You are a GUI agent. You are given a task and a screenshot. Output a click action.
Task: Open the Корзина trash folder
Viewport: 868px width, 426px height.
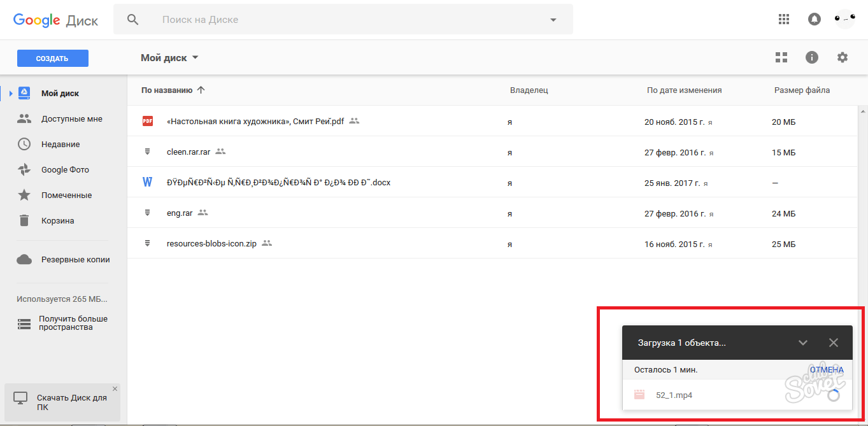(57, 221)
